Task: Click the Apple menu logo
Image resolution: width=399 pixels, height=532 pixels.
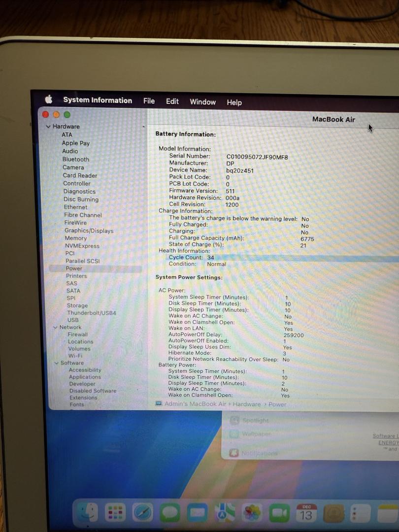Action: coord(48,100)
